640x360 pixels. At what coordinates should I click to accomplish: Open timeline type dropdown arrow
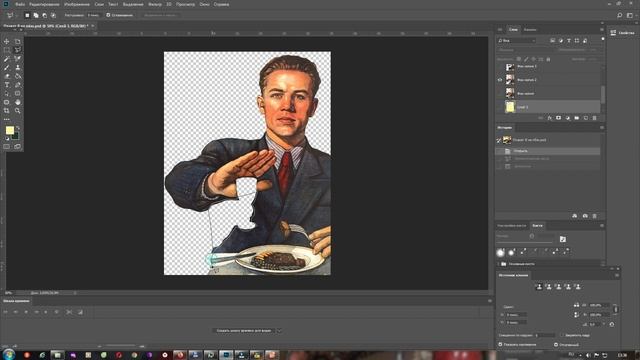click(x=279, y=331)
